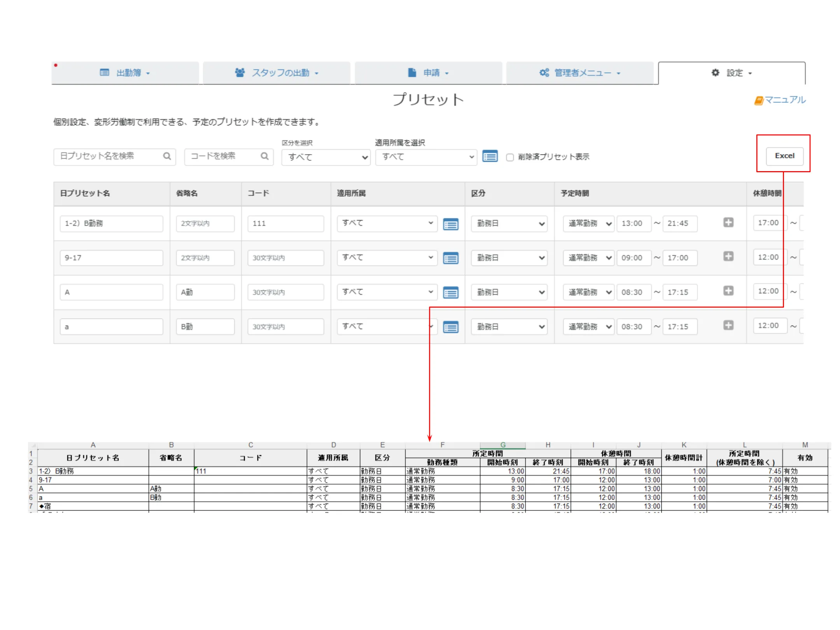This screenshot has height=630, width=840.
Task: Click the plus icon in the 9-17 row
Action: coord(728,256)
